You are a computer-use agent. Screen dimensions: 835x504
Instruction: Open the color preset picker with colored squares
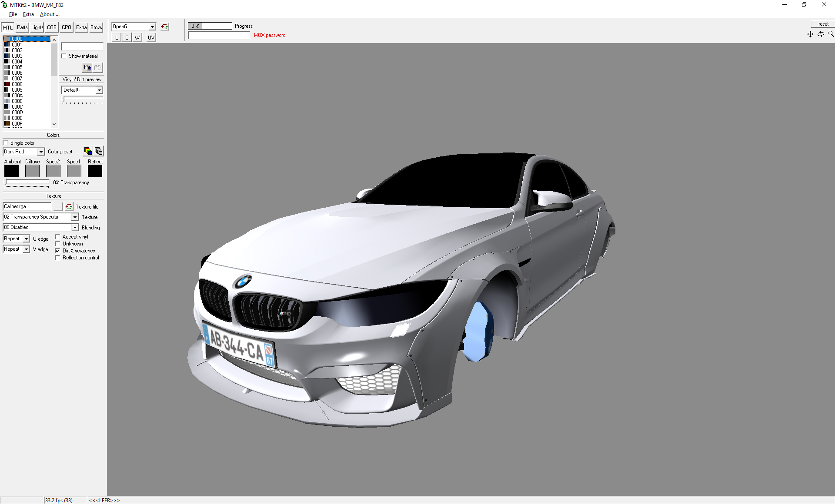tap(88, 151)
